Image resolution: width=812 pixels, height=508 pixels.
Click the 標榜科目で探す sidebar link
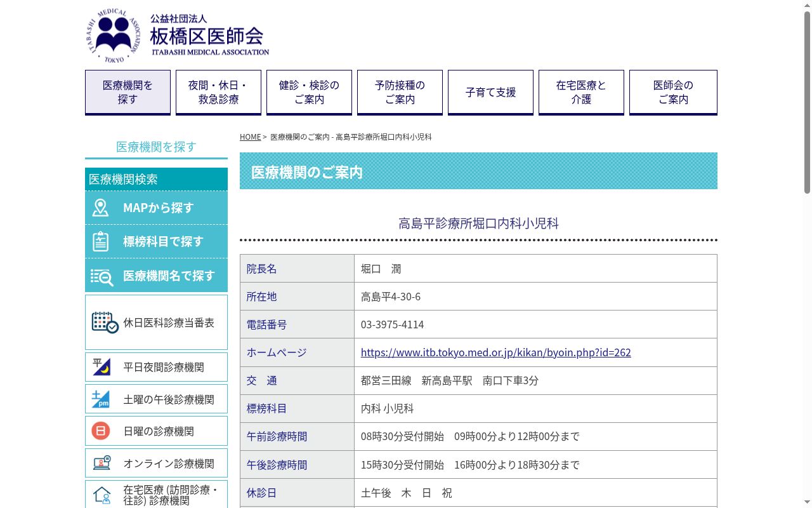156,241
